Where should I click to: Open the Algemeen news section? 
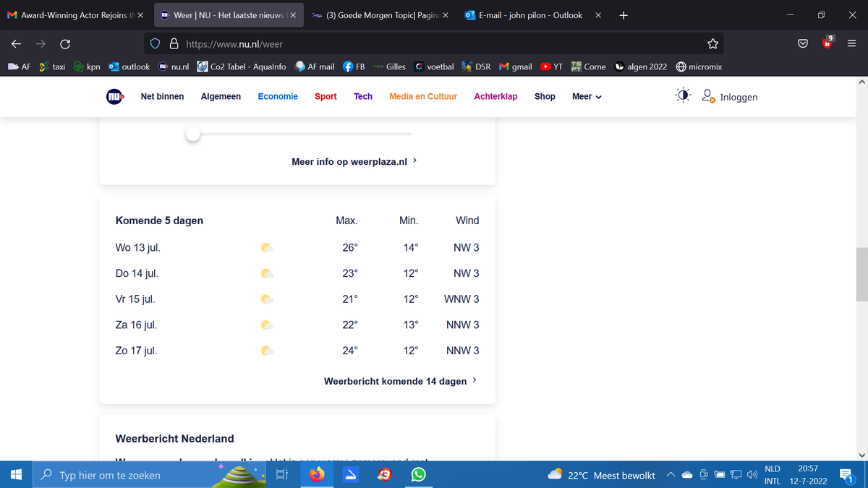pos(221,96)
